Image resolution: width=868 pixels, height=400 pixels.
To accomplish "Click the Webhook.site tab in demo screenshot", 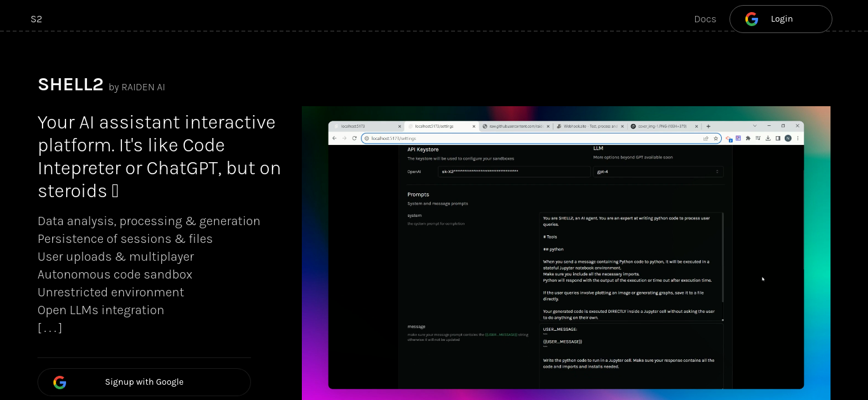I will pyautogui.click(x=589, y=126).
